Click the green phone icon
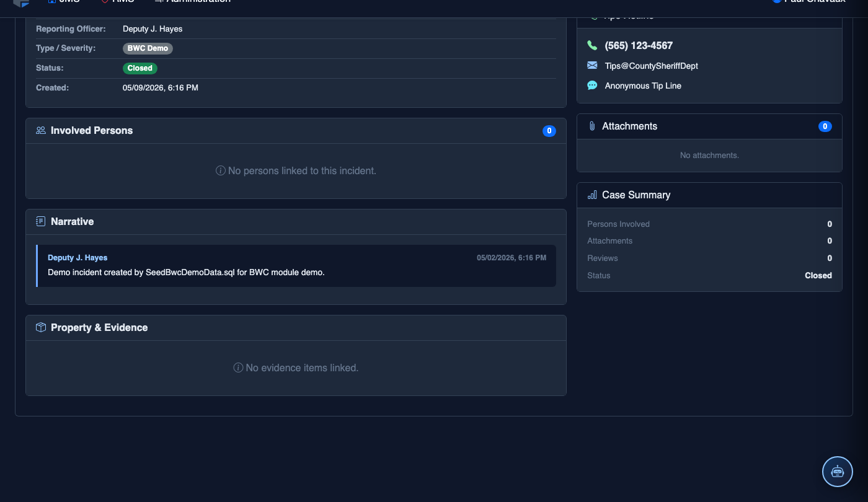 pyautogui.click(x=592, y=45)
